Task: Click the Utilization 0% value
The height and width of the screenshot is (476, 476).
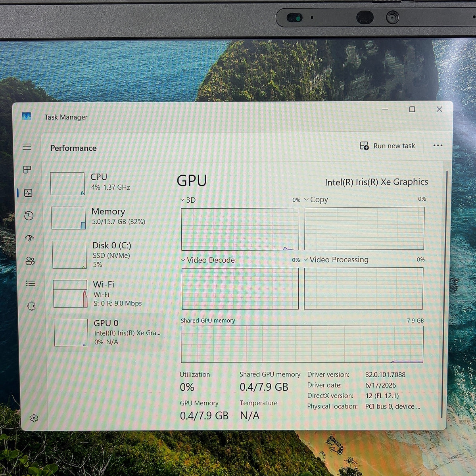Action: pyautogui.click(x=187, y=387)
